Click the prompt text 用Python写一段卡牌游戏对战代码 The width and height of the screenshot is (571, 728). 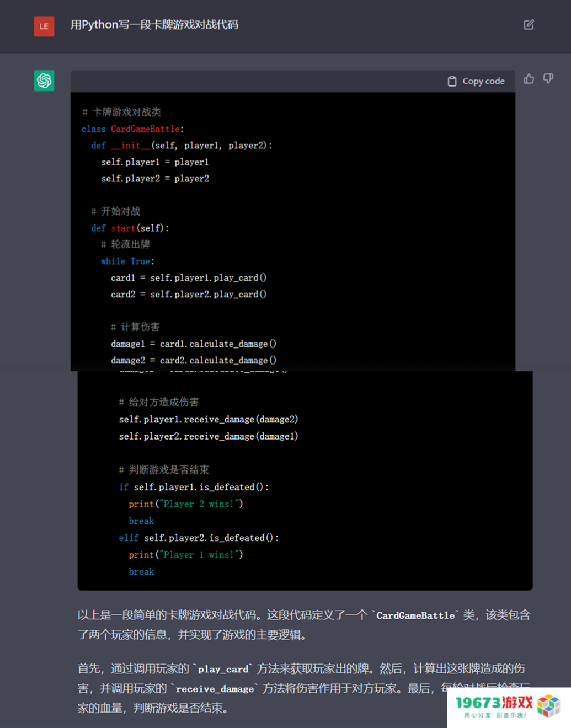click(154, 25)
